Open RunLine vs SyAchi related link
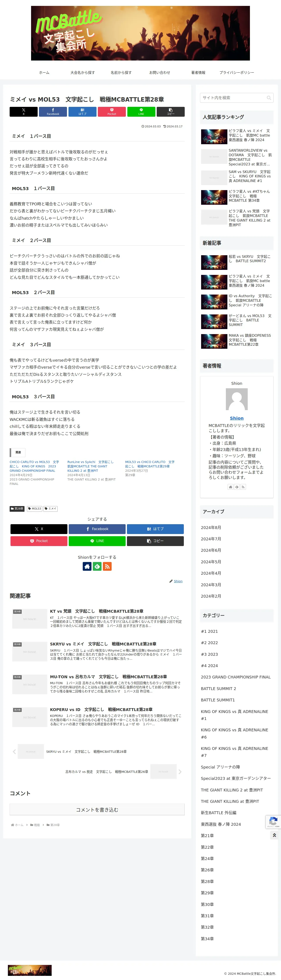Image resolution: width=281 pixels, height=980 pixels. click(91, 466)
